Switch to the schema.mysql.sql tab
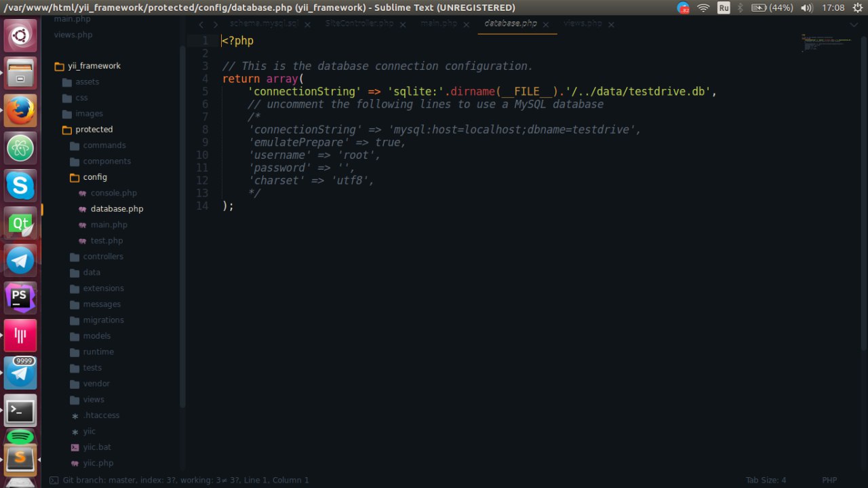The width and height of the screenshot is (868, 488). [264, 23]
